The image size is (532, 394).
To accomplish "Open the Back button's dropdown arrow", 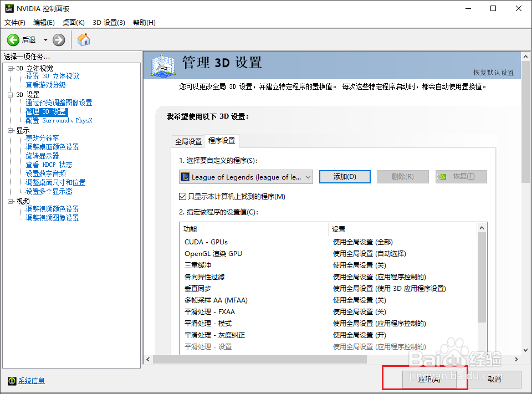I will tap(44, 39).
